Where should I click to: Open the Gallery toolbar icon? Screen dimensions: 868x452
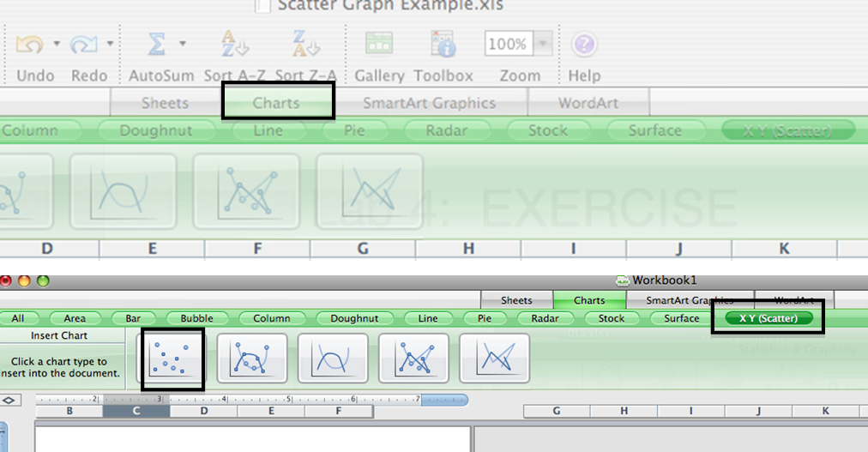coord(379,44)
